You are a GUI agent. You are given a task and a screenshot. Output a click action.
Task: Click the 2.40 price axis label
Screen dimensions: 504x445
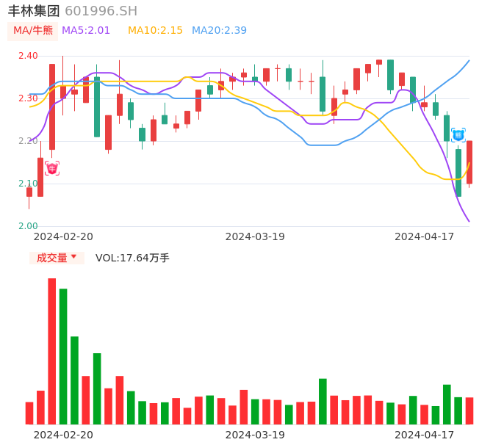(28, 56)
